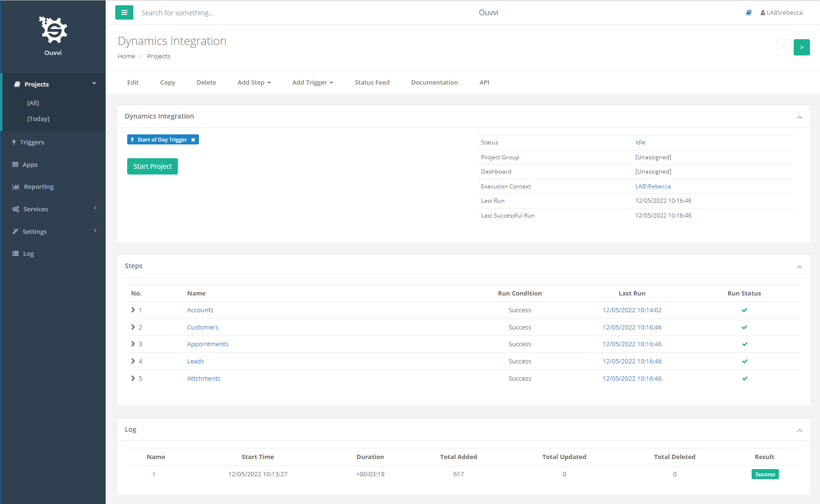The width and height of the screenshot is (820, 504).
Task: Open Documentation in project toolbar
Action: point(434,82)
